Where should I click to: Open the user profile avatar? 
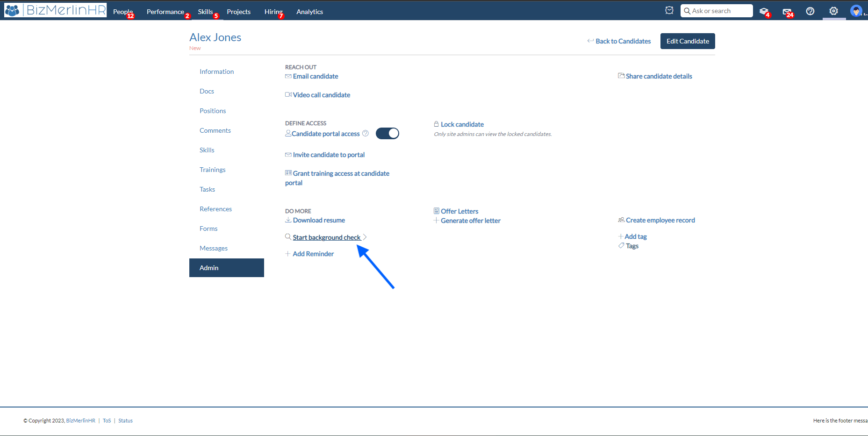(856, 11)
